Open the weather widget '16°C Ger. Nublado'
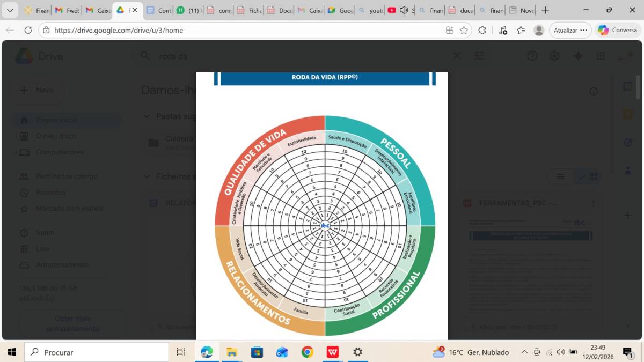Screen dimensions: 644x362 point(471,352)
